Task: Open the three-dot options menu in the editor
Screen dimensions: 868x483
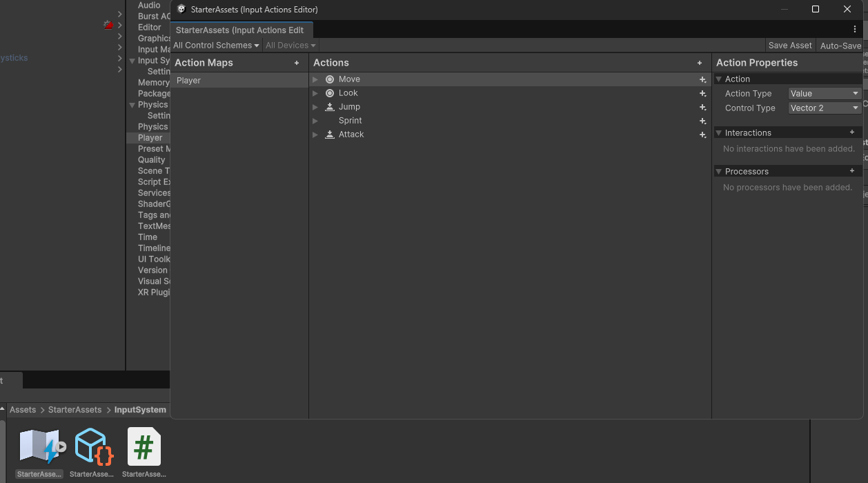Action: click(855, 30)
